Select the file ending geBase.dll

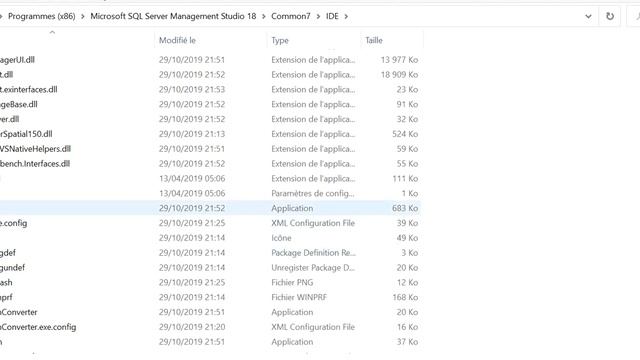19,104
